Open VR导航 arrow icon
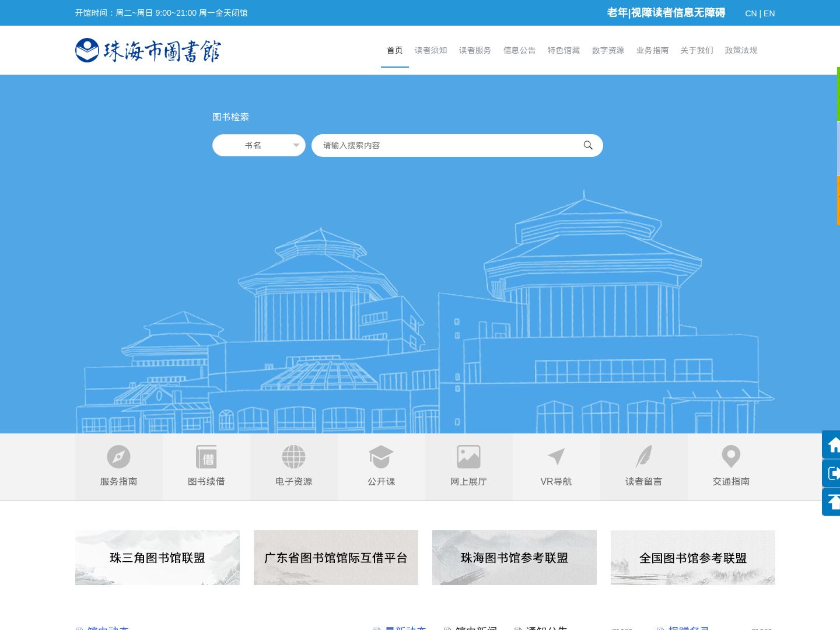 556,457
